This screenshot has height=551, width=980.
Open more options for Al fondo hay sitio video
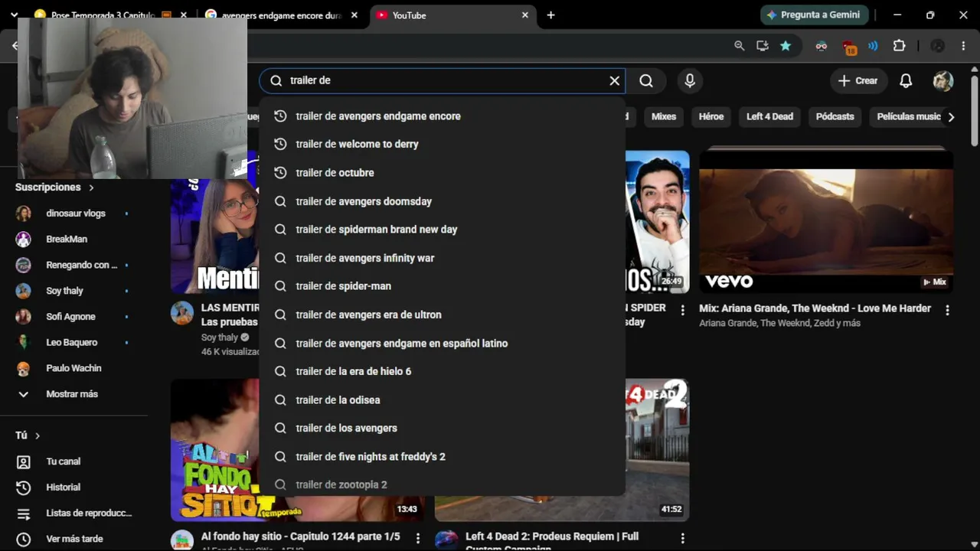(x=418, y=538)
